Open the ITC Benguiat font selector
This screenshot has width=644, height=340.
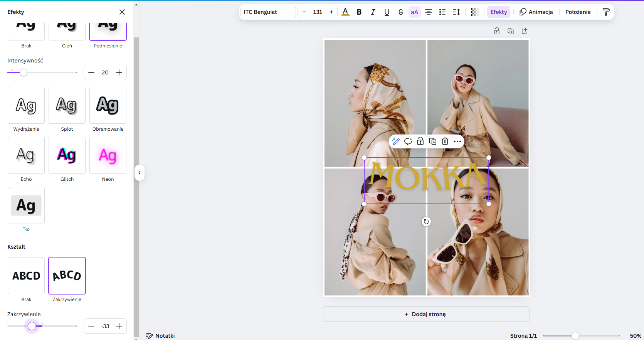pos(268,12)
